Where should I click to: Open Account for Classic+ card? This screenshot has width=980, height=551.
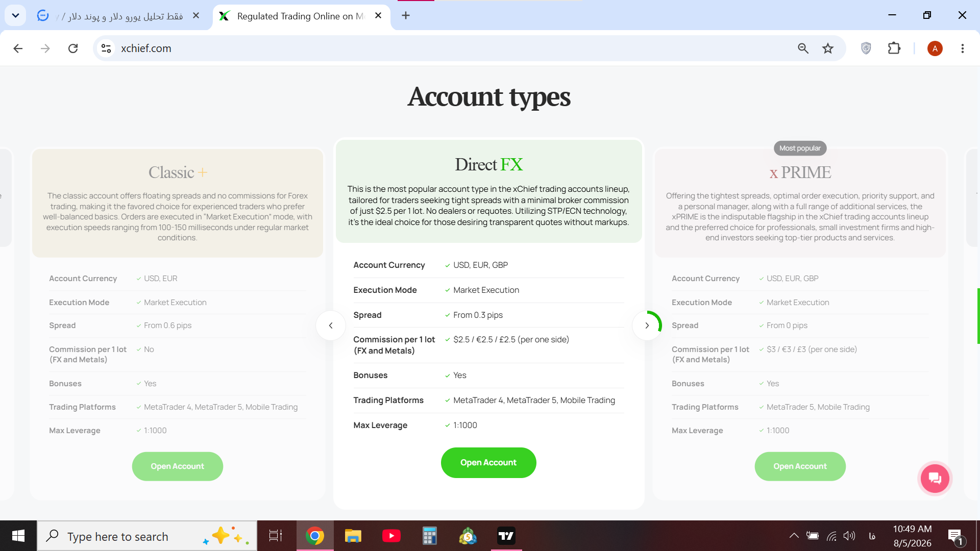point(177,466)
